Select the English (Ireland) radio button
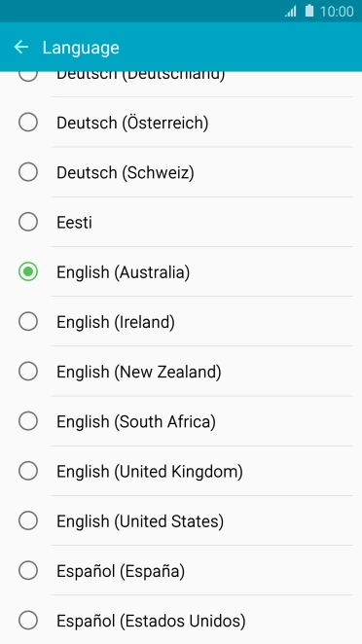 [x=28, y=322]
